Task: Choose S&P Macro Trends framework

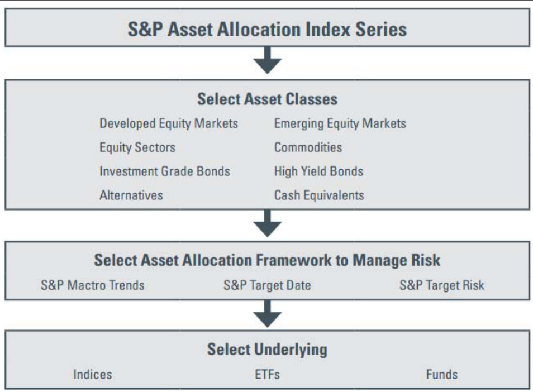Action: click(93, 285)
